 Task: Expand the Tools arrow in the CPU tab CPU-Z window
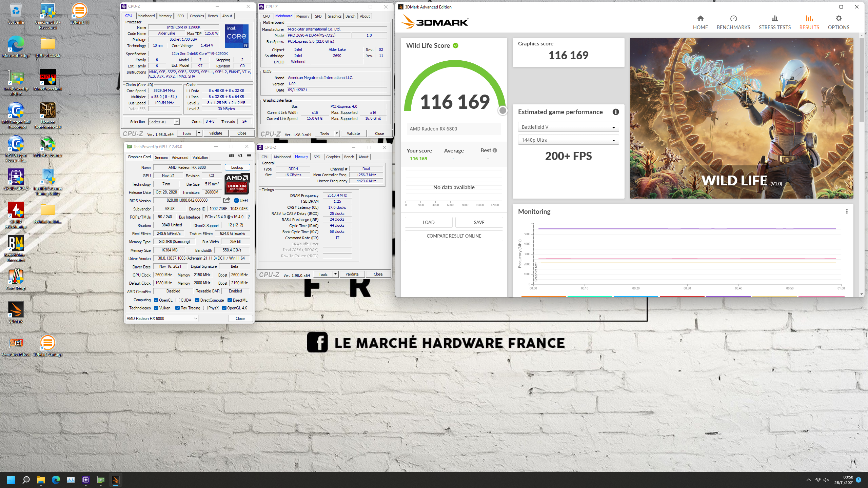click(199, 133)
